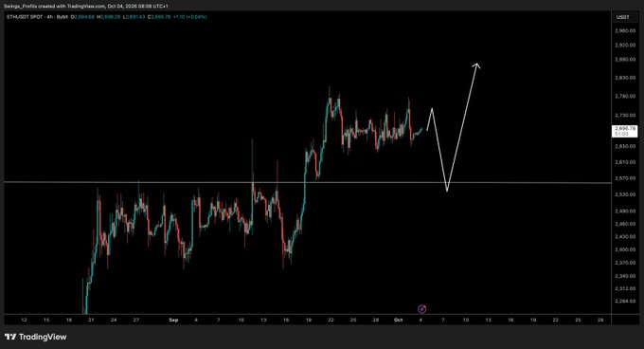644x349 pixels.
Task: Click the 27 date label on time axis
Action: tap(136, 320)
